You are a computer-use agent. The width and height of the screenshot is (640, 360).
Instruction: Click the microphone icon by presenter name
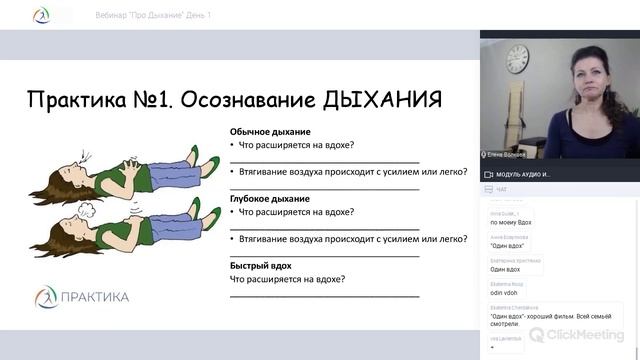pos(484,155)
